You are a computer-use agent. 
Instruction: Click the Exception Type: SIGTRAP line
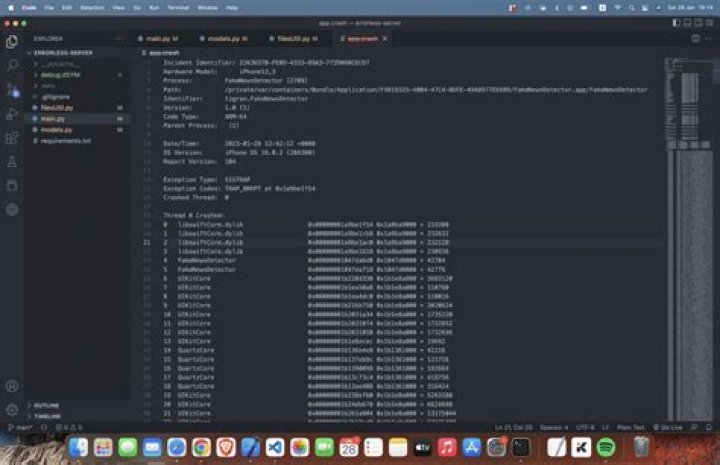[207, 179]
